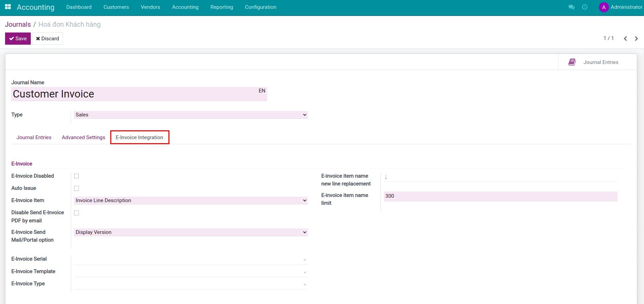Open the Vendors menu
This screenshot has width=644, height=304.
(151, 7)
